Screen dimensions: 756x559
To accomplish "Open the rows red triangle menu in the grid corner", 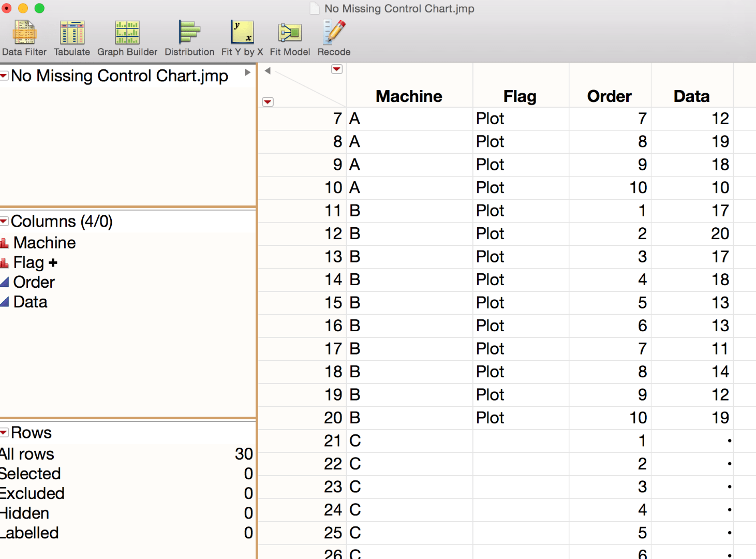I will pyautogui.click(x=268, y=102).
